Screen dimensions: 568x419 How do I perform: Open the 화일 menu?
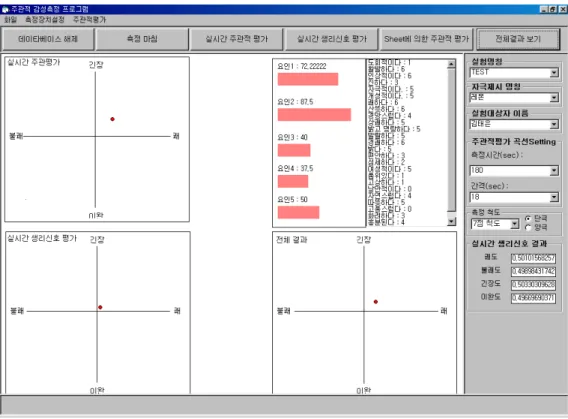[11, 20]
